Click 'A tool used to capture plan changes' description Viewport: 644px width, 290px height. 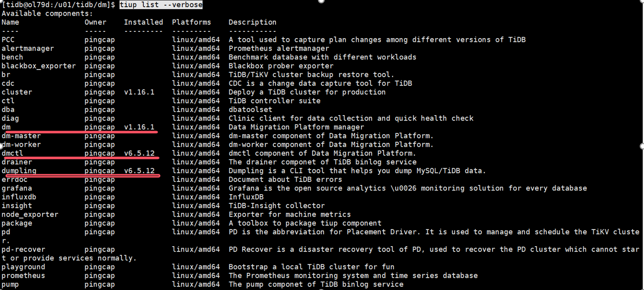(x=377, y=40)
